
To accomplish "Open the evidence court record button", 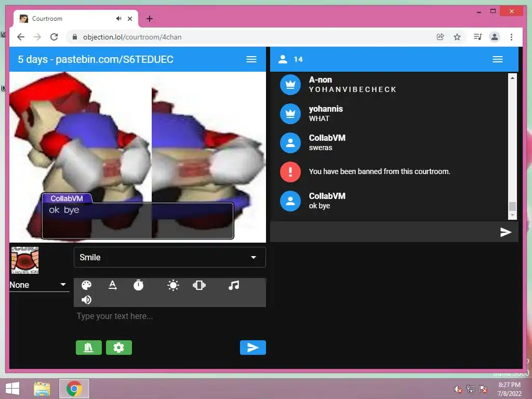I will (88, 348).
